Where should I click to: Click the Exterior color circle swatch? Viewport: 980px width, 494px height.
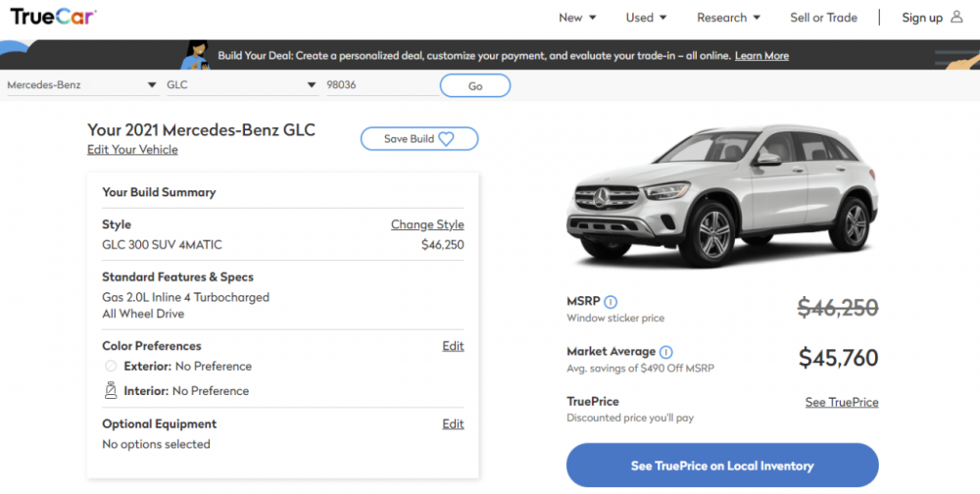pyautogui.click(x=111, y=367)
